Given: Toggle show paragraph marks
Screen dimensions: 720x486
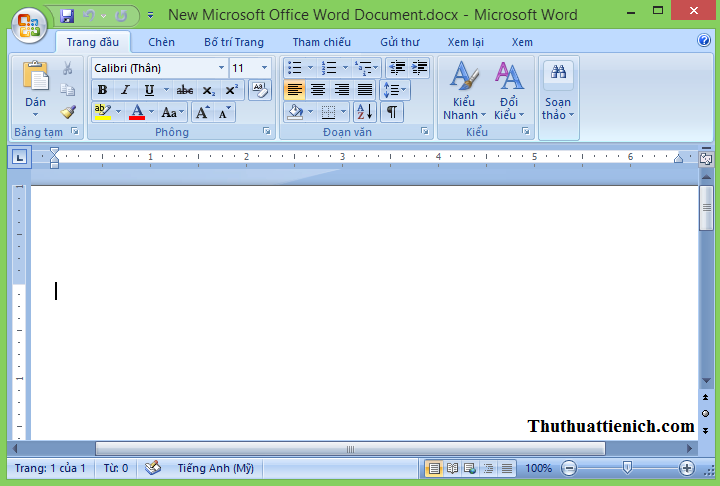Looking at the screenshot, I should [x=392, y=112].
